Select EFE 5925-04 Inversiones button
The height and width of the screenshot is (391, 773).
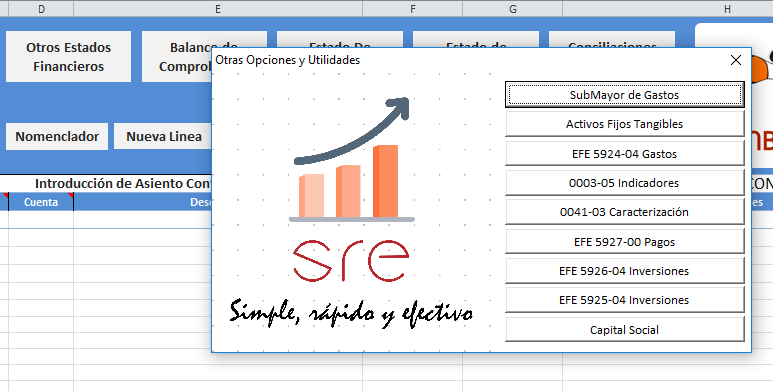click(625, 300)
